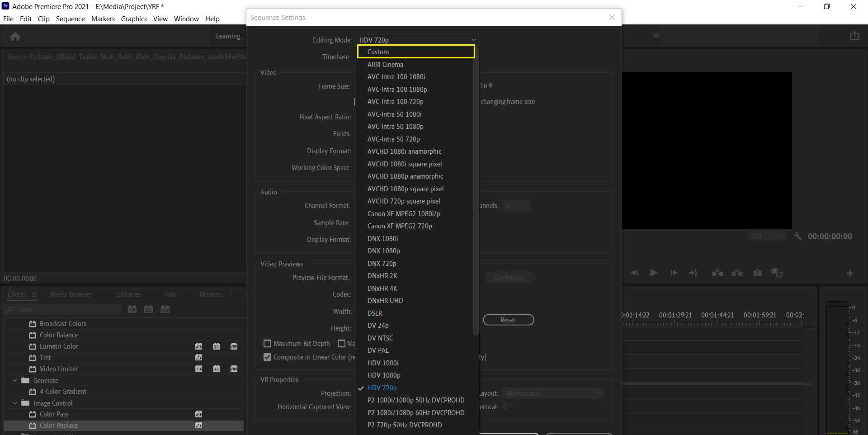Open the Markers menu in menu bar
868x435 pixels.
pyautogui.click(x=103, y=19)
